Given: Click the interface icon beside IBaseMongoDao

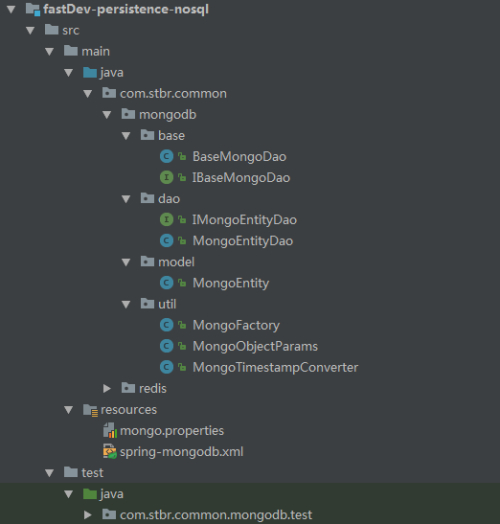Looking at the screenshot, I should (x=166, y=177).
